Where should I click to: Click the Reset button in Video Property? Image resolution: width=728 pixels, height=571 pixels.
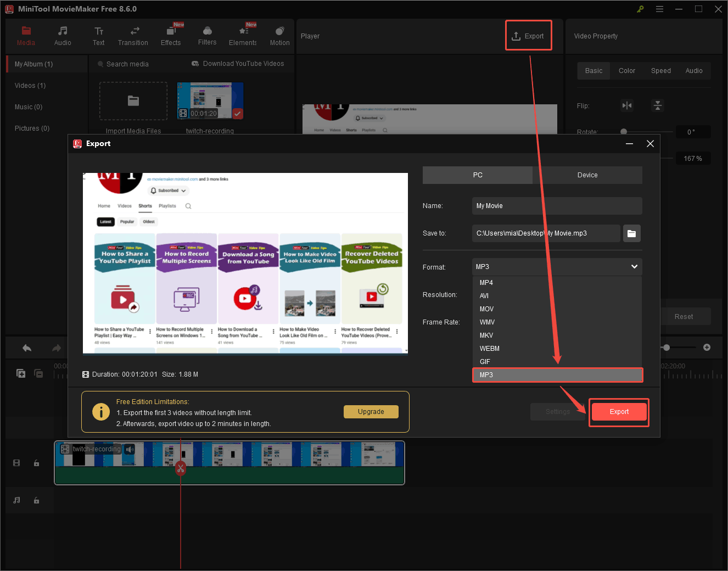click(x=684, y=317)
